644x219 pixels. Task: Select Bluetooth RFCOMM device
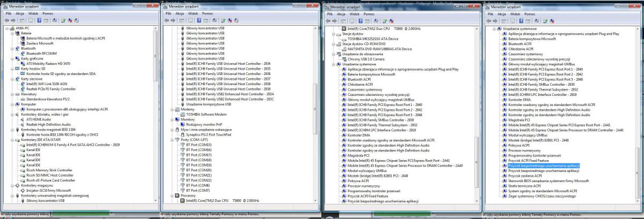42,54
